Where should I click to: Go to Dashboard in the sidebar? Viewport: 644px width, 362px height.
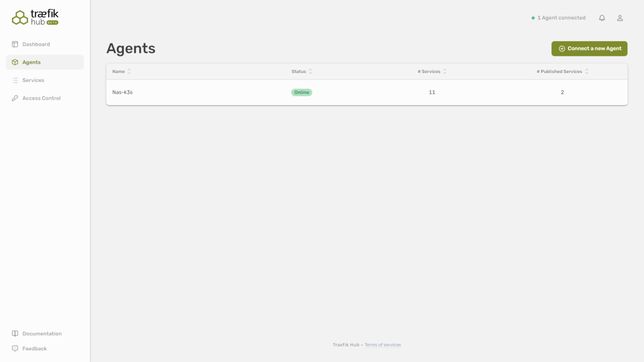[45, 44]
